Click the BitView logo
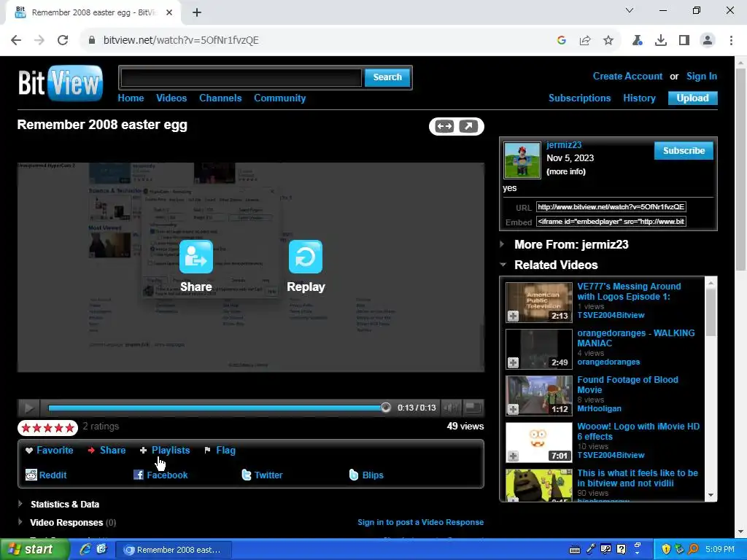This screenshot has height=560, width=747. pos(61,83)
